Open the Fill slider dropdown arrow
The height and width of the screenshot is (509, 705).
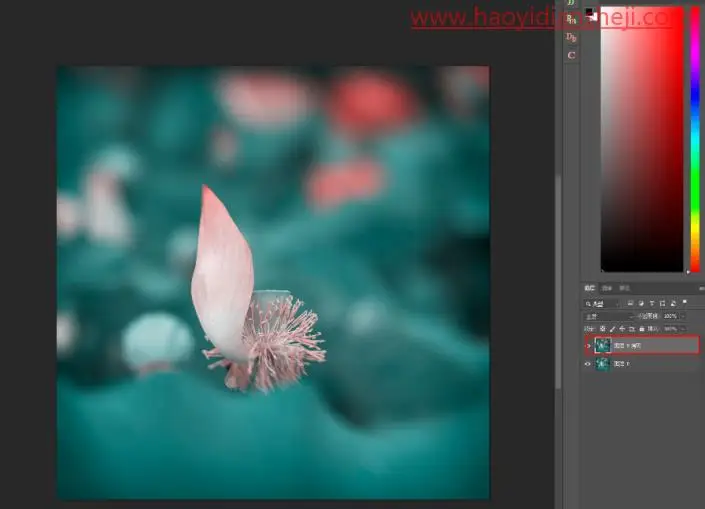coord(683,329)
